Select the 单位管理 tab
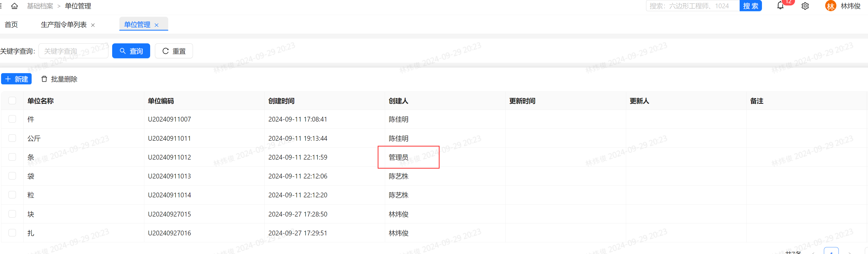Viewport: 868px width, 254px height. (x=137, y=25)
